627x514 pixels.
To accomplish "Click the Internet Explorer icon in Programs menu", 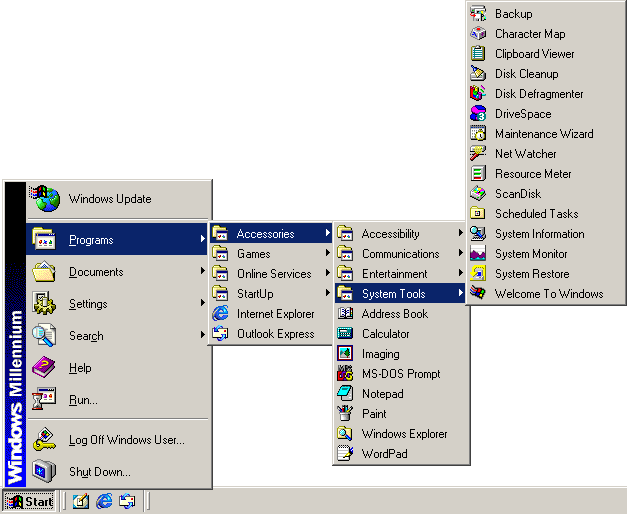I will (220, 314).
